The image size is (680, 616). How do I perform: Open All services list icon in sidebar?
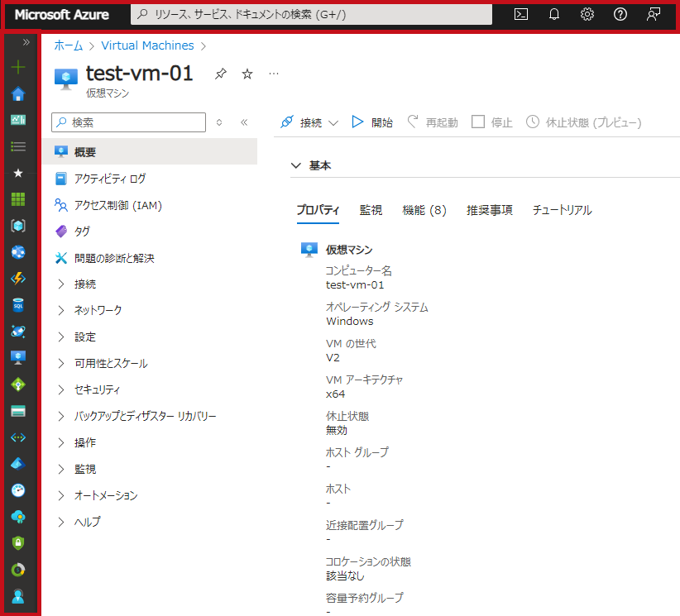pyautogui.click(x=18, y=146)
